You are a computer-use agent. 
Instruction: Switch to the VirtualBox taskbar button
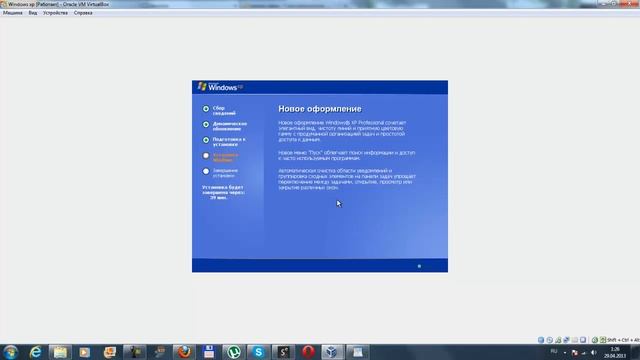(x=333, y=352)
